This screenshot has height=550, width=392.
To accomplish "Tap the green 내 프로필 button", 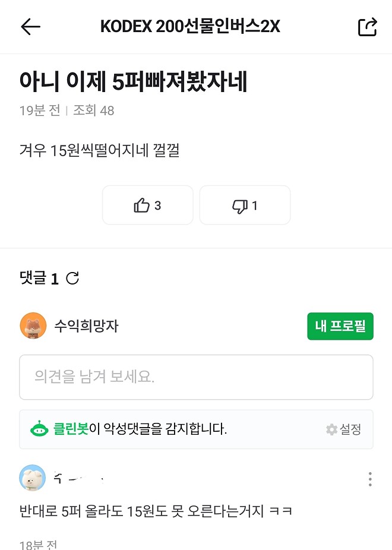I will point(340,326).
